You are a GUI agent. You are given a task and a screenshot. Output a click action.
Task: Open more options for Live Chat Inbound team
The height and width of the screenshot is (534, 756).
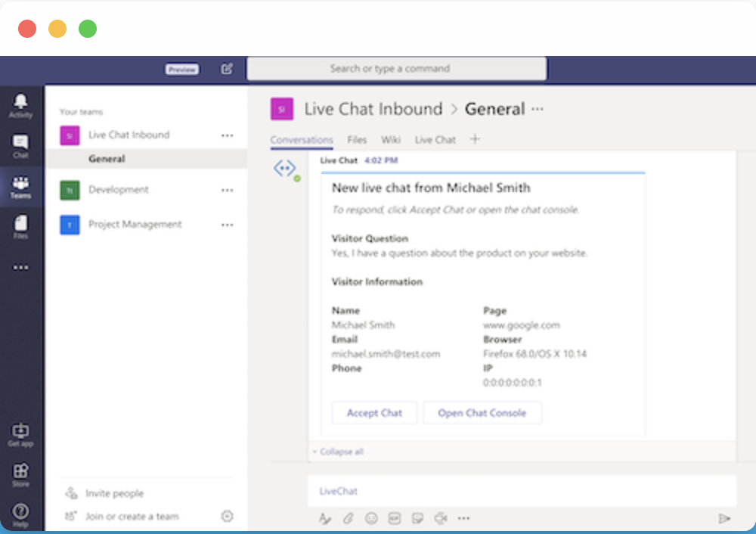click(x=227, y=135)
